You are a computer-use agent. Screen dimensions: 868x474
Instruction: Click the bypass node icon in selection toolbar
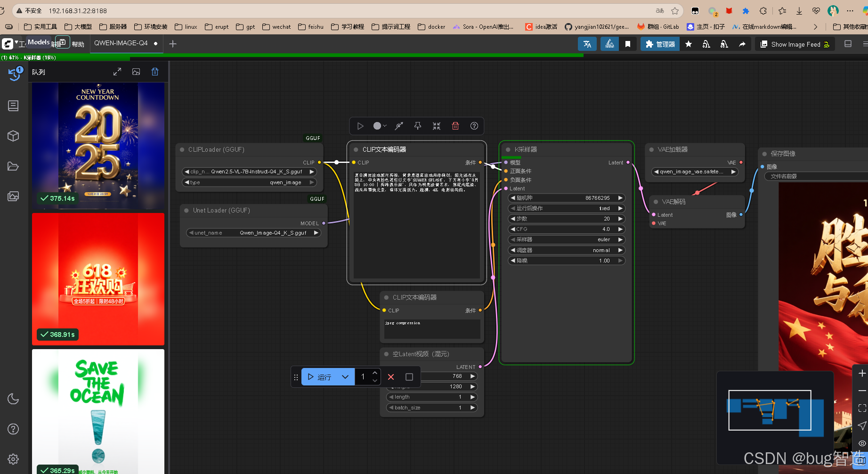pyautogui.click(x=399, y=126)
